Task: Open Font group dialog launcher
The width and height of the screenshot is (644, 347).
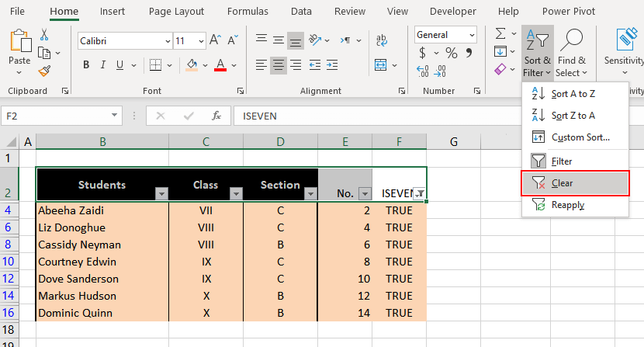Action: pyautogui.click(x=241, y=91)
